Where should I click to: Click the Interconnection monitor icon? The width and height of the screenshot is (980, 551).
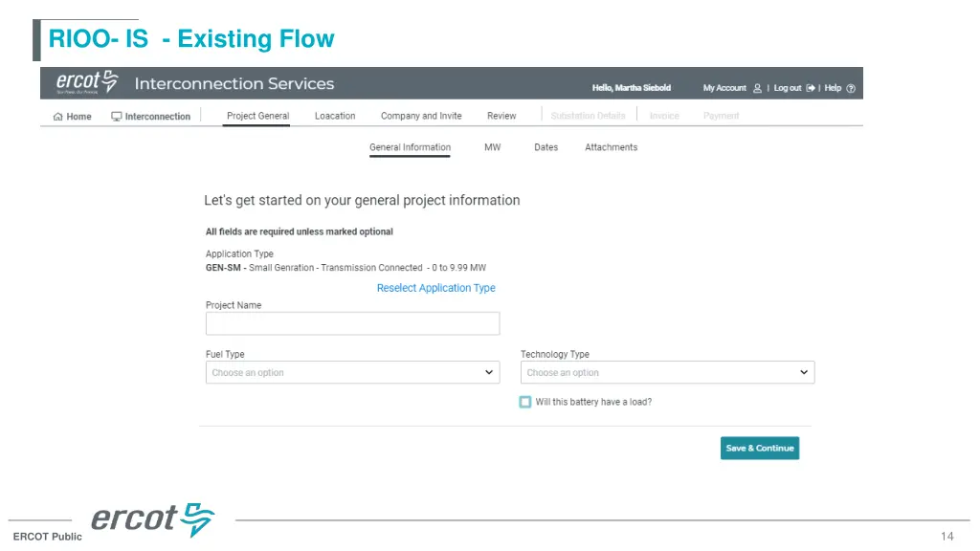coord(116,116)
